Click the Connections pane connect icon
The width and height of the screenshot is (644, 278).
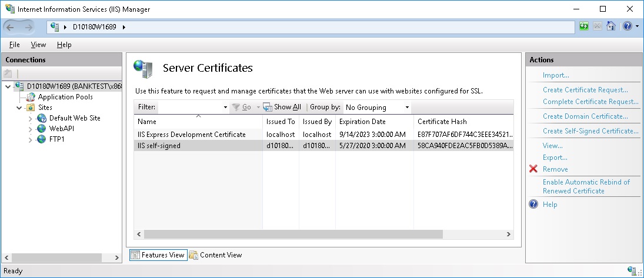(8, 74)
